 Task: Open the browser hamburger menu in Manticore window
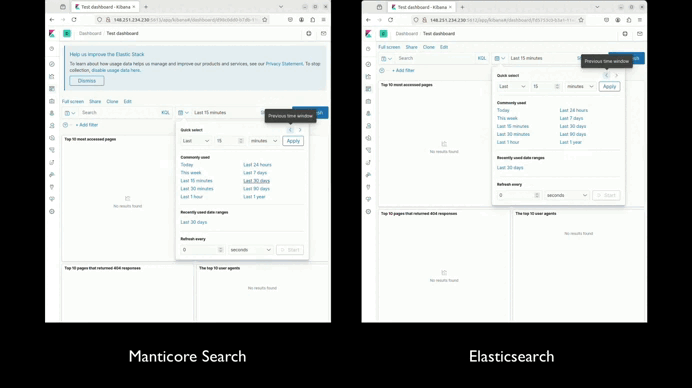324,20
